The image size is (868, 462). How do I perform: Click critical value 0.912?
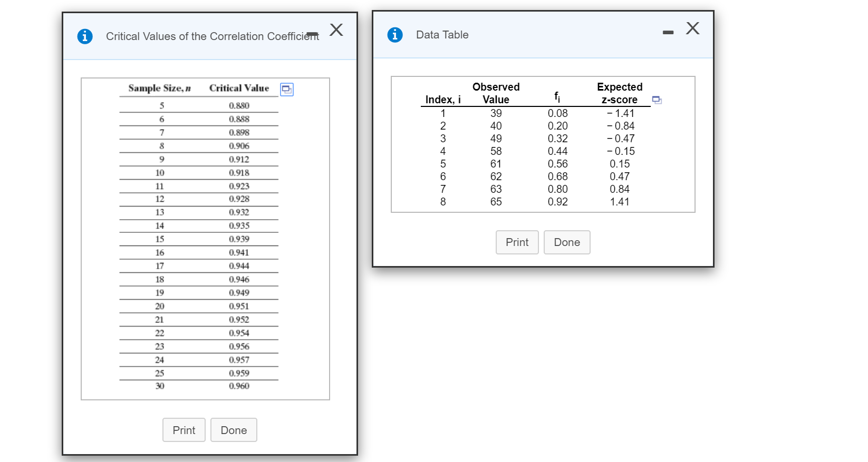point(239,159)
